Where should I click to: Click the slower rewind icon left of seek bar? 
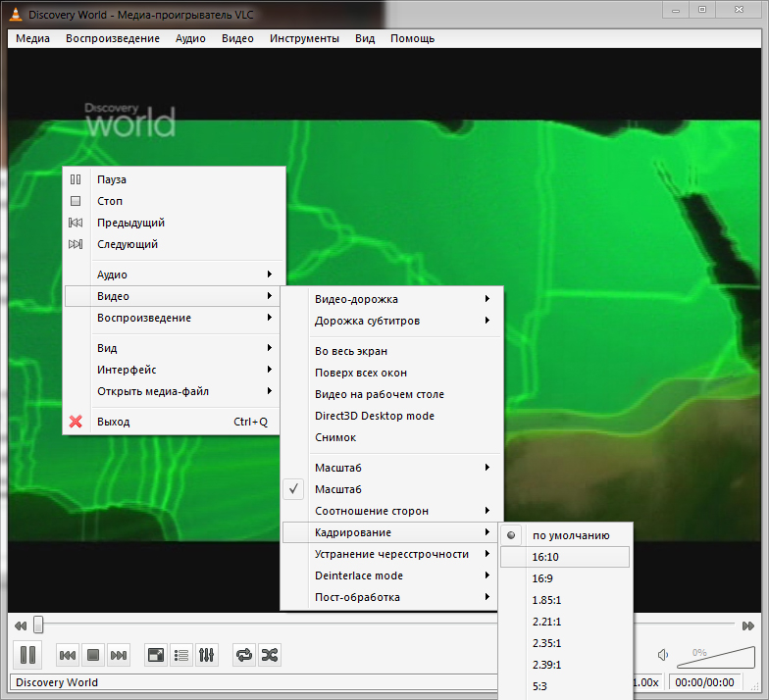pos(21,625)
